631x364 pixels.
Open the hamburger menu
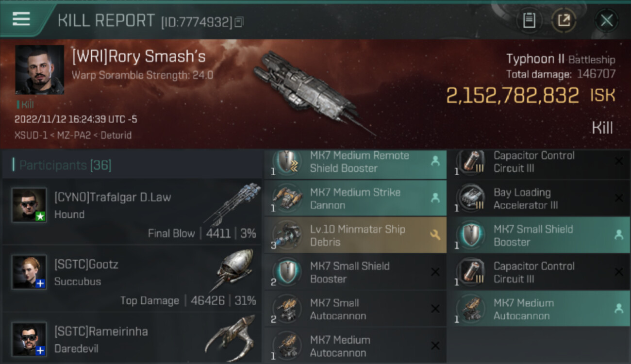point(21,19)
